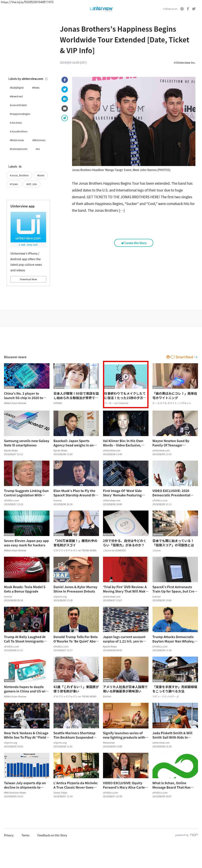Image resolution: width=202 pixels, height=868 pixels.
Task: Open the header Twitter follow icon
Action: 194,9
